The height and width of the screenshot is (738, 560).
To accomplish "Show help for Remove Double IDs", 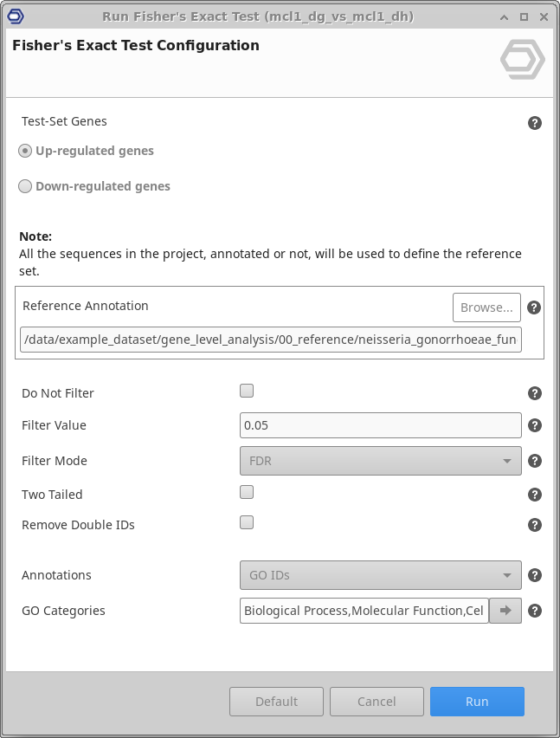I will pyautogui.click(x=535, y=525).
